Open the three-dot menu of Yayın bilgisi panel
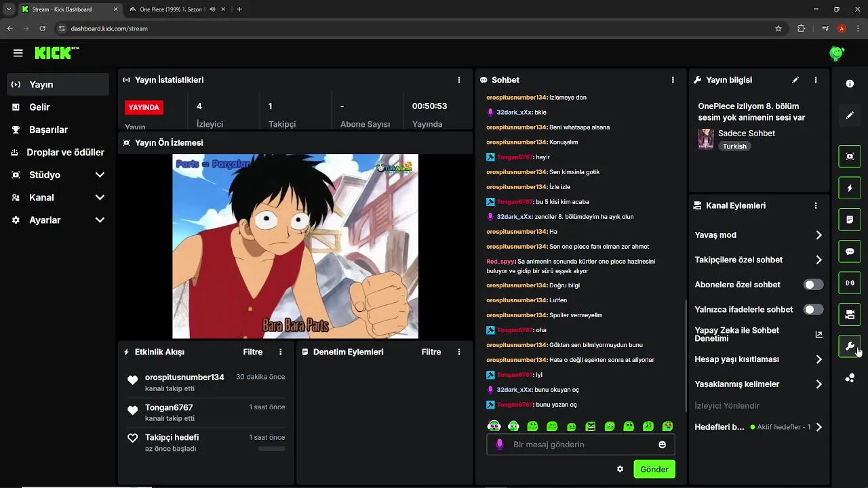Viewport: 868px width, 488px height. click(816, 80)
